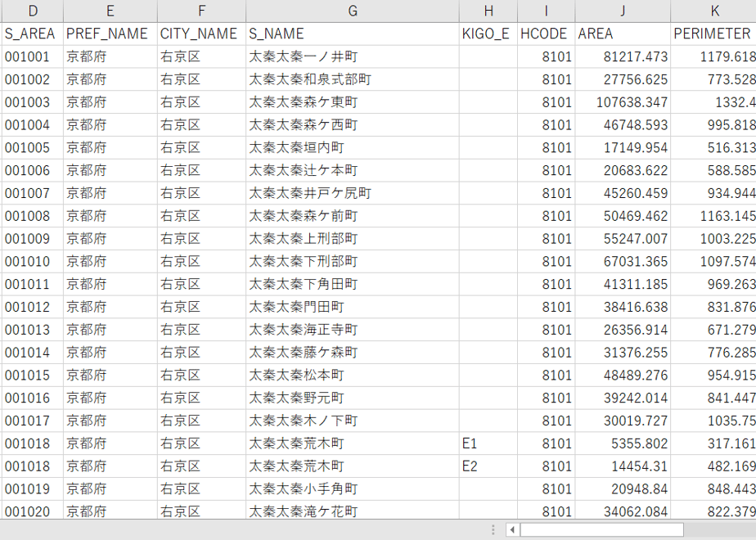Click cell 太秦太秦上刑部町
Viewport: 756px width, 540px height.
[353, 239]
